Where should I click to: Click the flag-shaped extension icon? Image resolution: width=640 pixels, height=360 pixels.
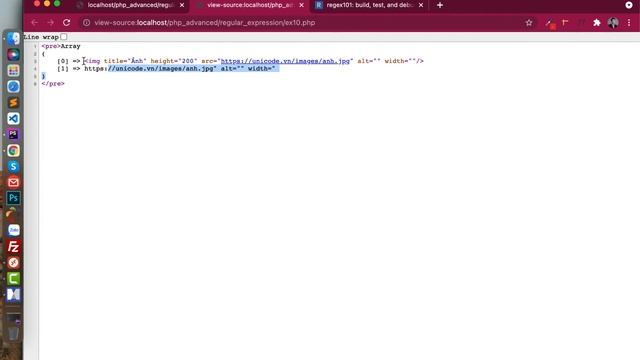[x=565, y=23]
